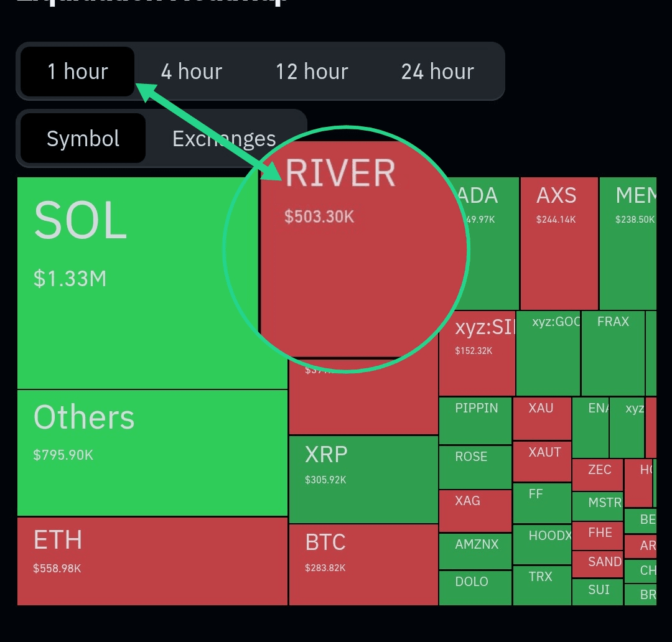Click the BTC $283.82K tile
The height and width of the screenshot is (642, 672).
(363, 564)
